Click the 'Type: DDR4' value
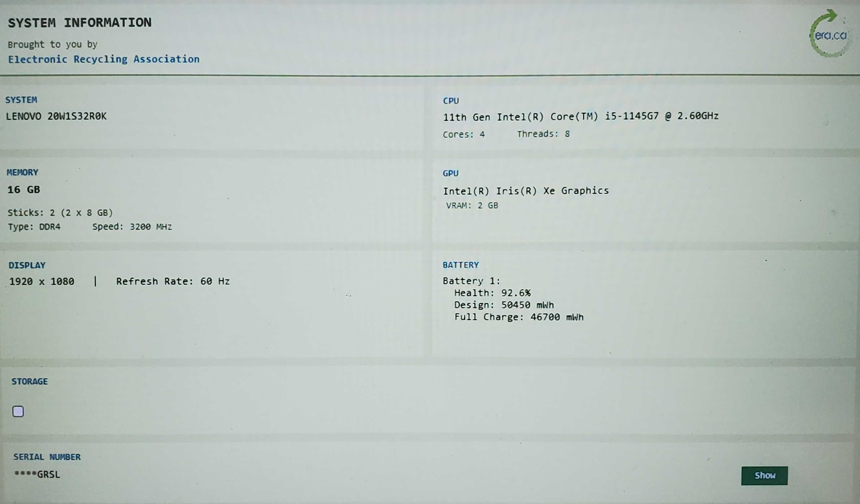The height and width of the screenshot is (504, 860). tap(34, 226)
